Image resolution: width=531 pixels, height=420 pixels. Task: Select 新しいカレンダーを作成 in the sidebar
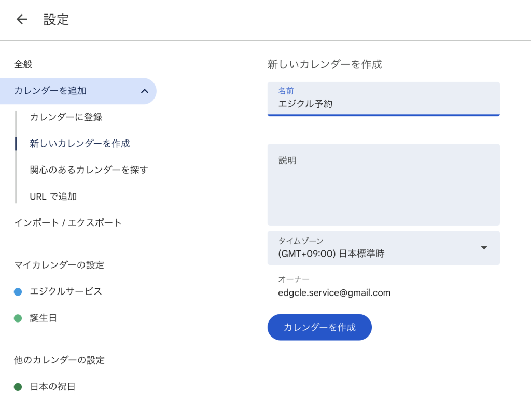coord(79,144)
